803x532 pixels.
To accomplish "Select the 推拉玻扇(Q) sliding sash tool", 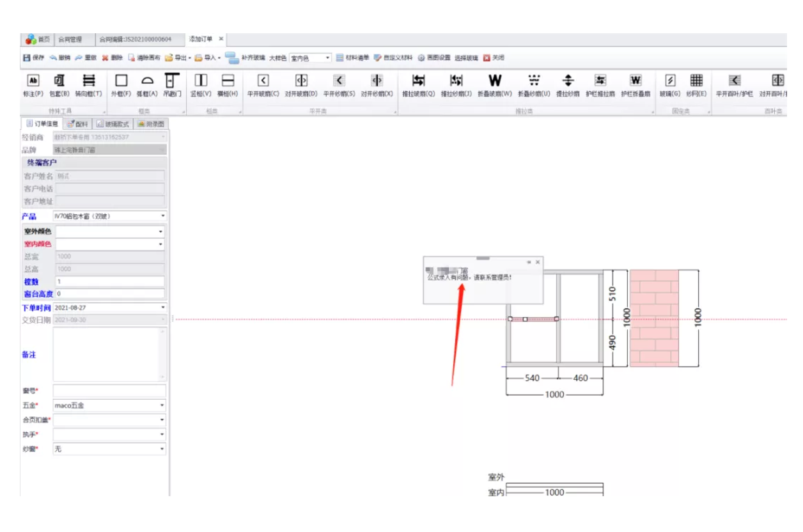I will (418, 85).
